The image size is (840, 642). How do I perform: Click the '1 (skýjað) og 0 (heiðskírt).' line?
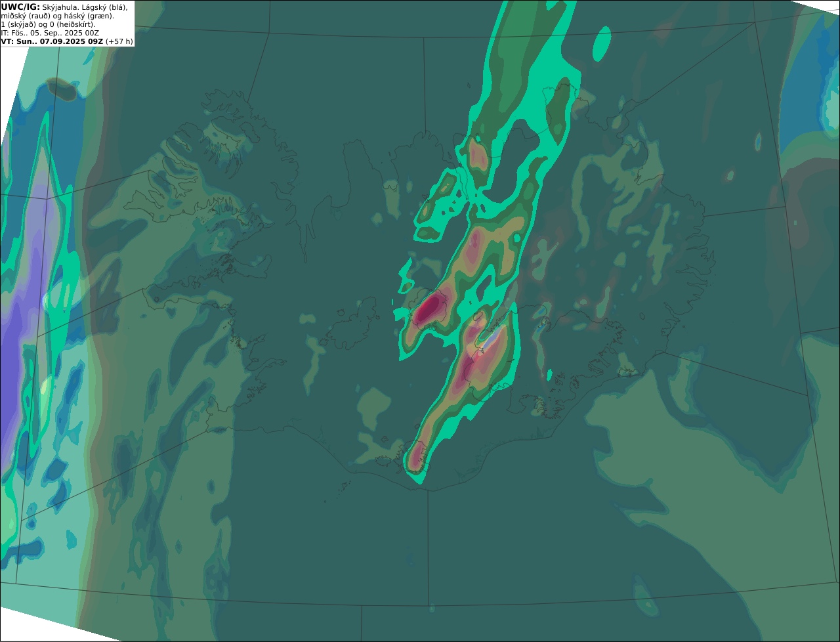(48, 24)
